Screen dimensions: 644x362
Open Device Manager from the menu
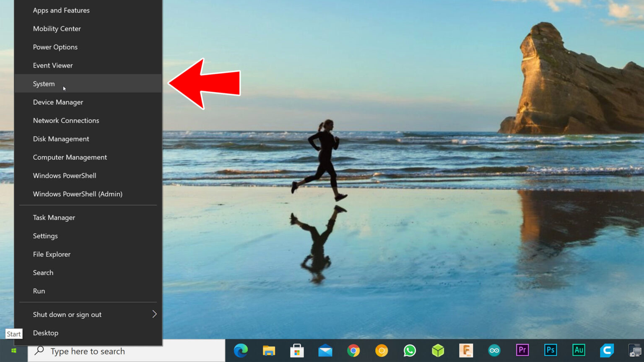pos(58,102)
